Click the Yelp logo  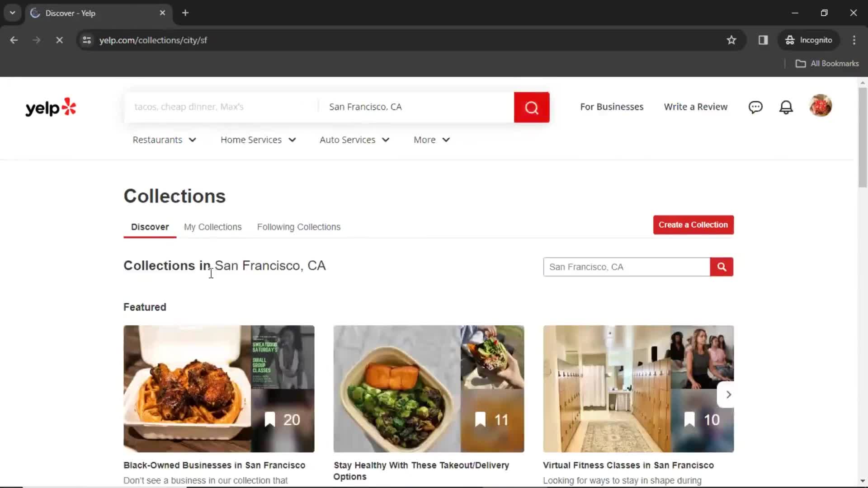tap(50, 107)
